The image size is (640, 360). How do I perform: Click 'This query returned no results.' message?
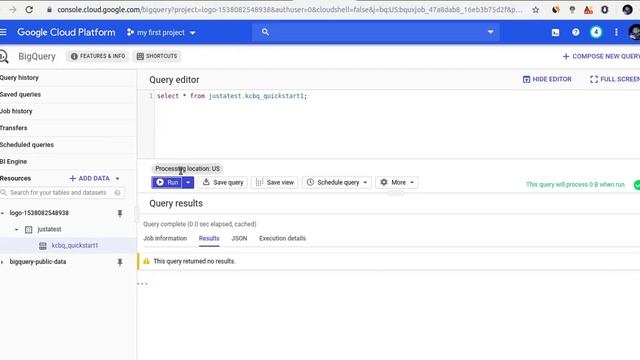[194, 261]
